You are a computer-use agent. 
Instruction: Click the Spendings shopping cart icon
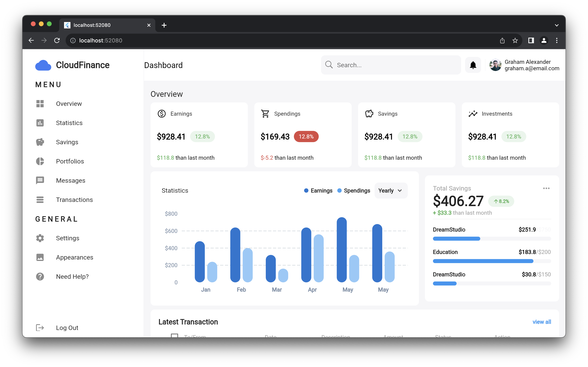click(265, 113)
